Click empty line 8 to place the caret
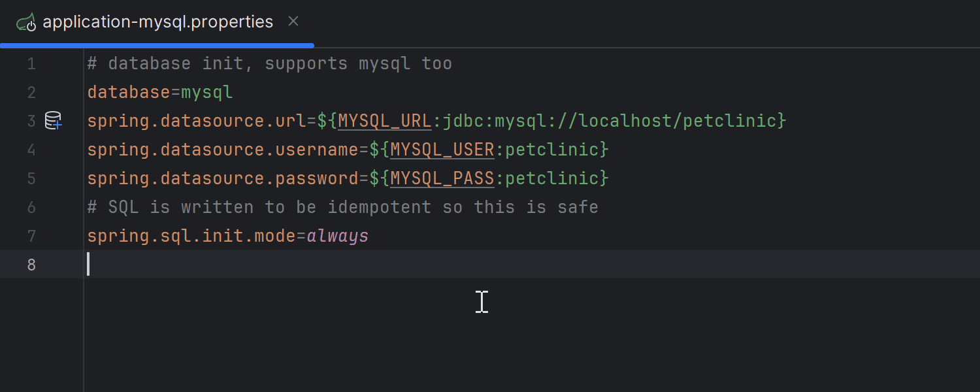 tap(196, 264)
